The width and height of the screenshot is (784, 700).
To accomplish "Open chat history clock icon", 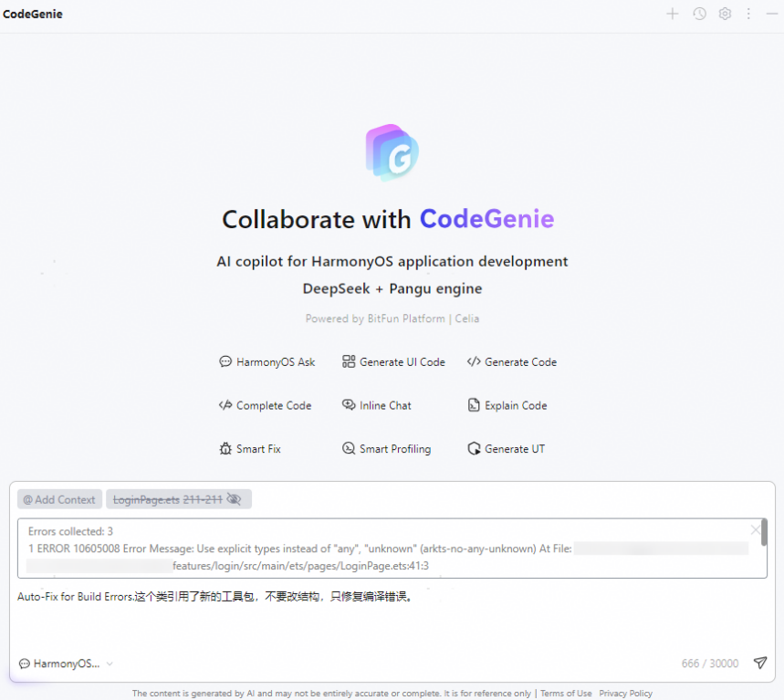I will tap(699, 14).
